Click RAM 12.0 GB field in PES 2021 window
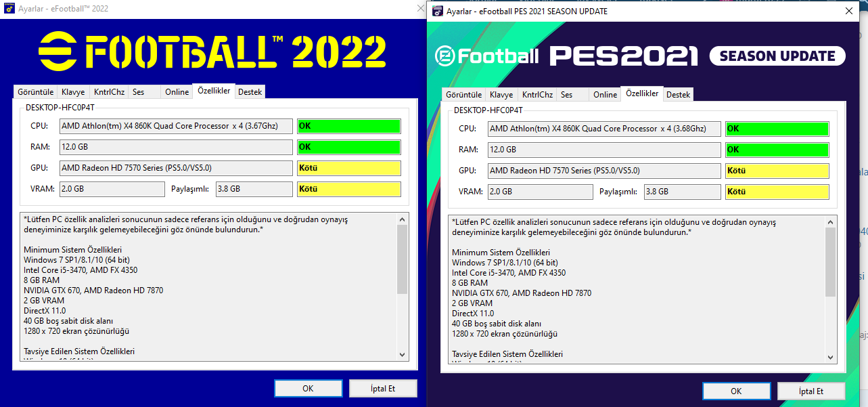This screenshot has width=868, height=407. click(604, 150)
